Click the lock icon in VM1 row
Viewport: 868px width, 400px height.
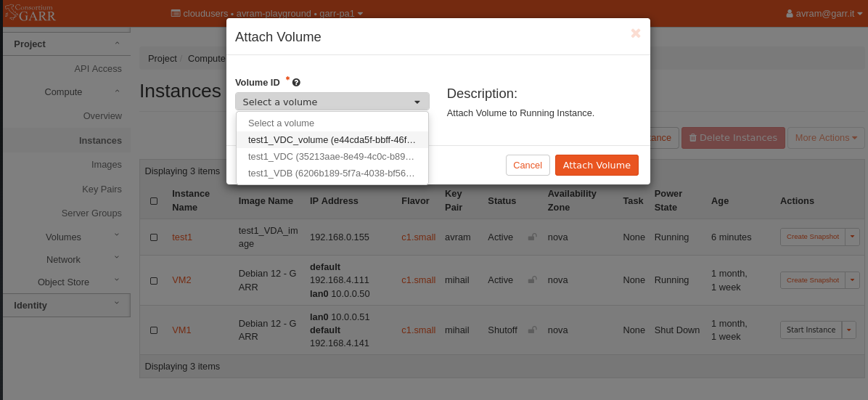[x=532, y=330]
